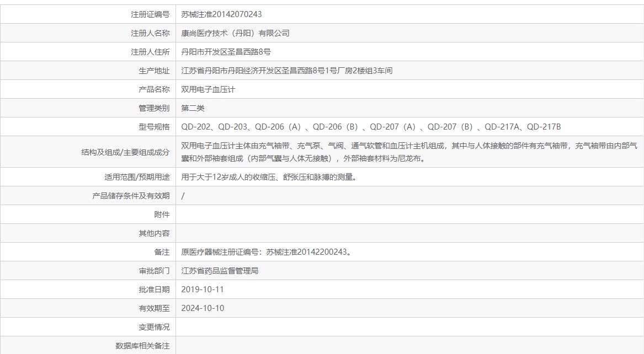Screen dimensions: 644x354
Task: Click category value 第二类
Action: click(x=193, y=108)
